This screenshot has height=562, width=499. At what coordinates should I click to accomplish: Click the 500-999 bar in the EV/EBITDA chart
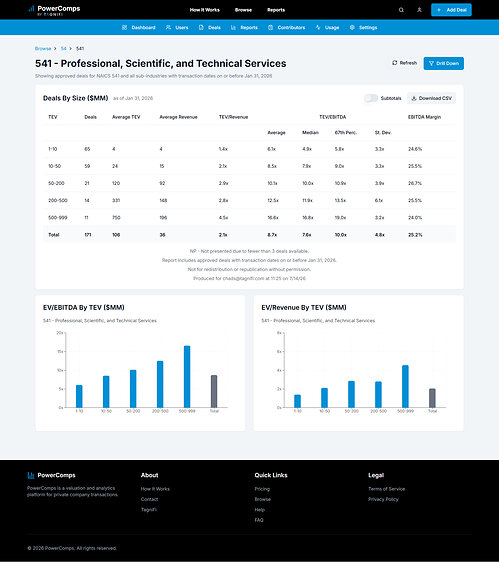click(x=187, y=376)
